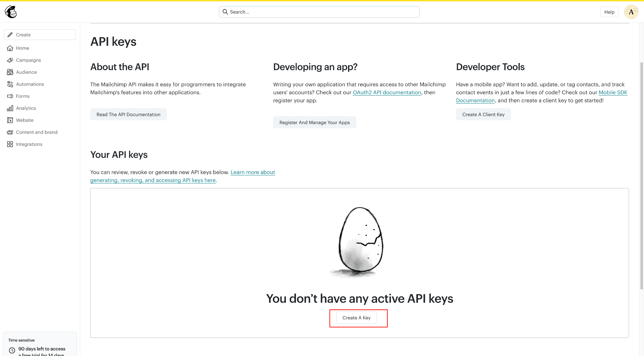Click the Integrations grid icon
The image size is (644, 356).
[10, 144]
